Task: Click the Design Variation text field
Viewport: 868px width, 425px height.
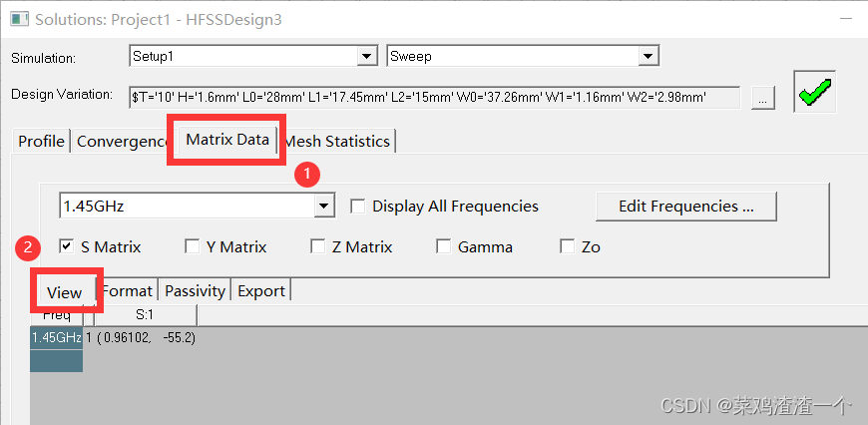Action: click(435, 98)
